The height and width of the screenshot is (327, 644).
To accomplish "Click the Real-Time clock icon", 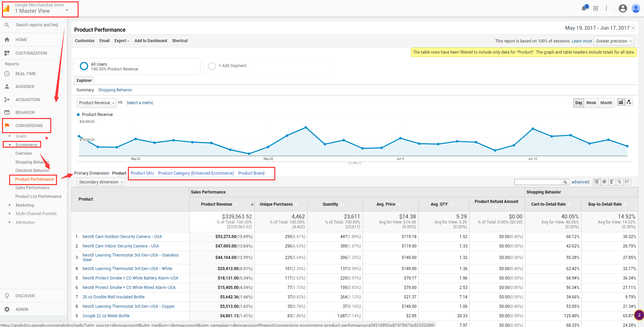I will (7, 74).
